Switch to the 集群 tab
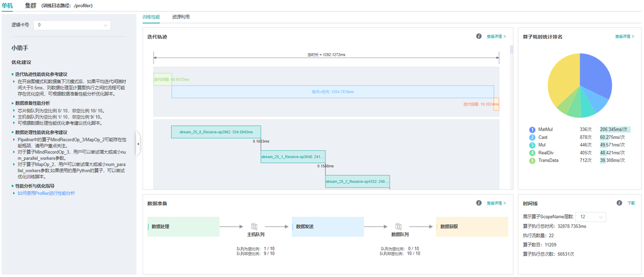644x277 pixels. [x=30, y=5]
